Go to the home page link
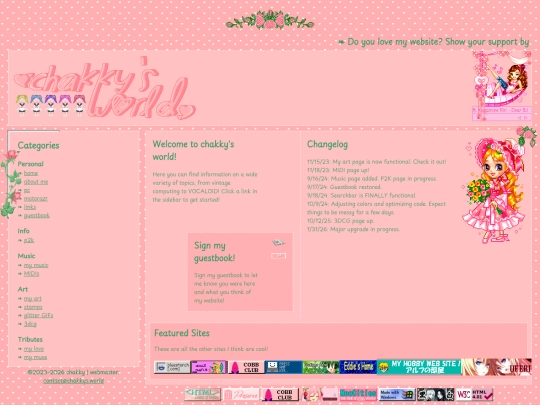This screenshot has width=540, height=405. coord(31,173)
